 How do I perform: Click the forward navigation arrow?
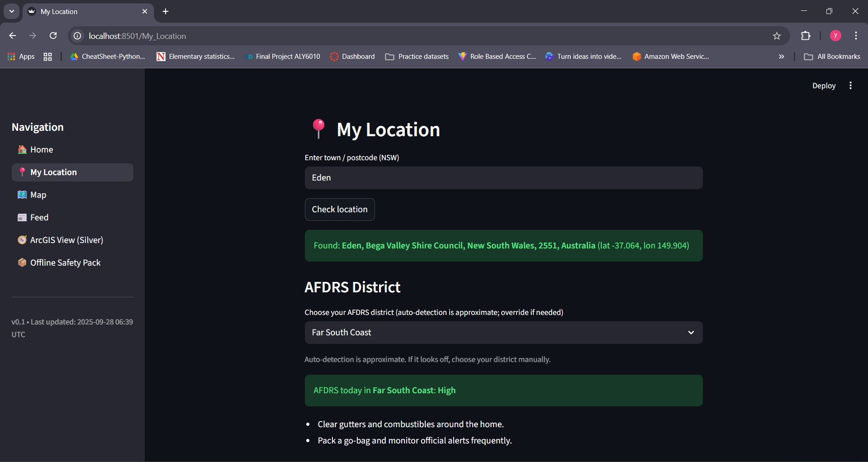33,36
